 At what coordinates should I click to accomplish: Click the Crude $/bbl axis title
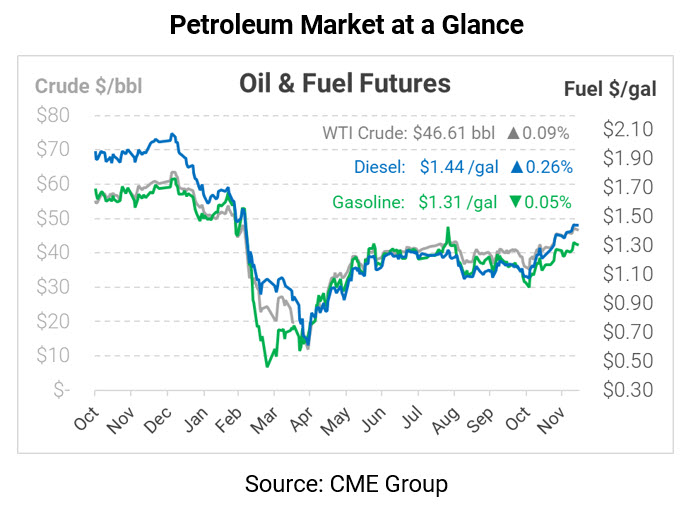88,86
